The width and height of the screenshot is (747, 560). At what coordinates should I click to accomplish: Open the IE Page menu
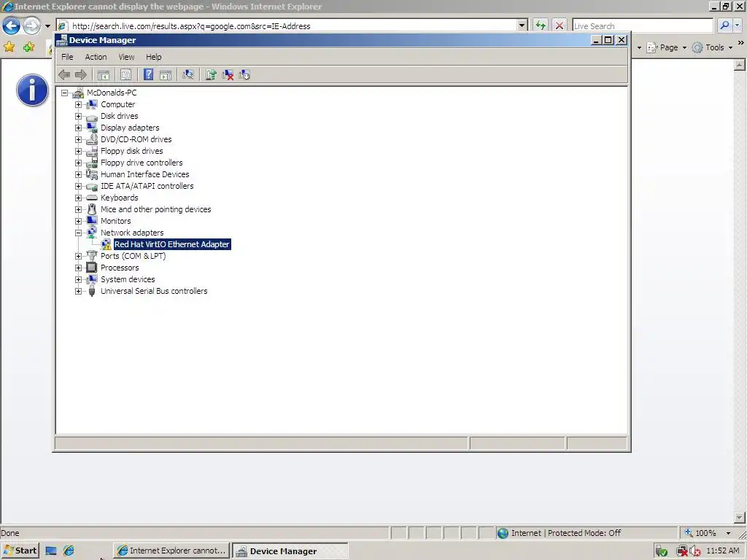tap(667, 47)
